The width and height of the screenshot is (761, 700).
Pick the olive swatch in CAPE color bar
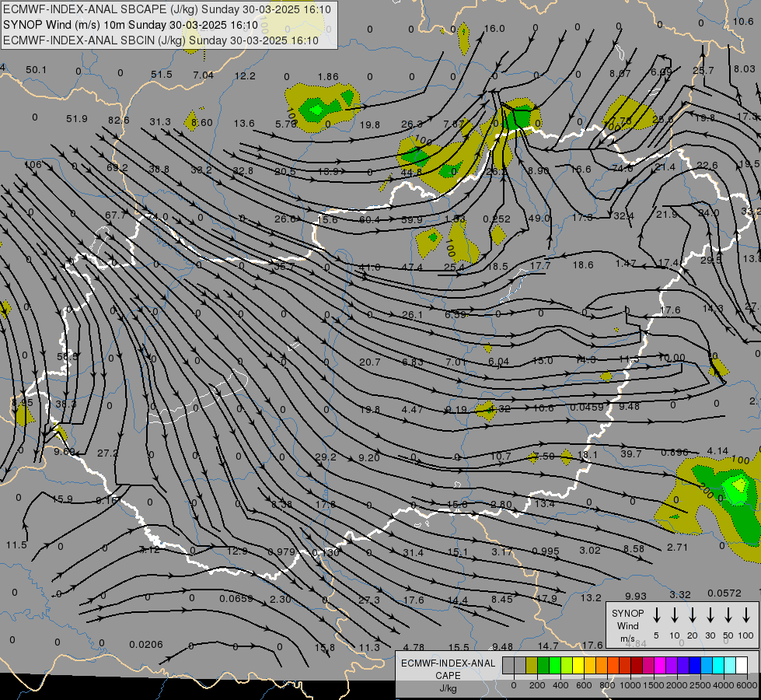[x=532, y=665]
